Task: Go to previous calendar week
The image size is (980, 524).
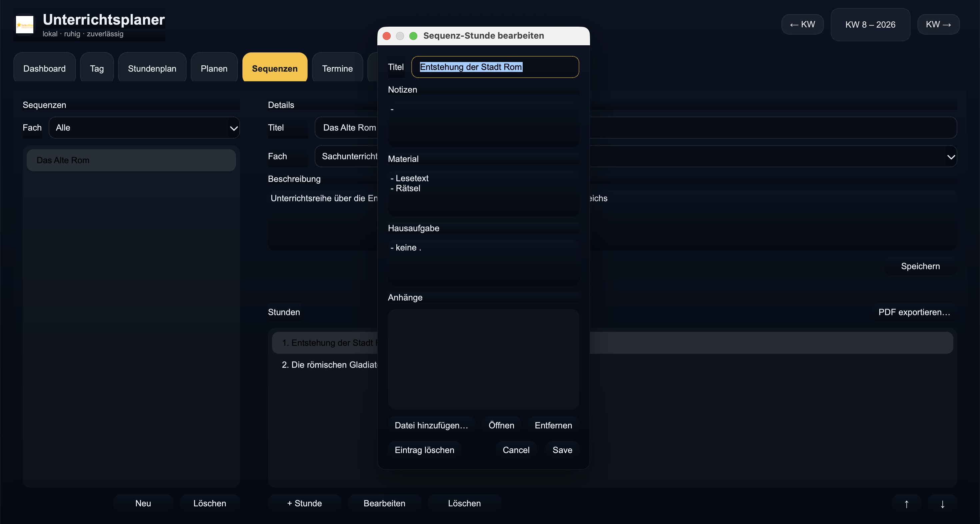Action: 802,24
